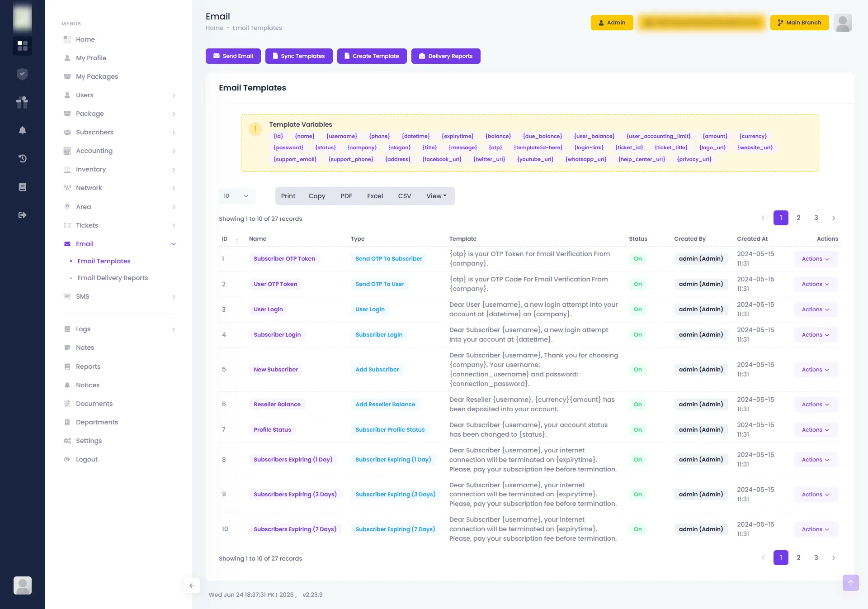This screenshot has height=609, width=868.
Task: Open Actions dropdown for Reseller Balance row
Action: 815,404
